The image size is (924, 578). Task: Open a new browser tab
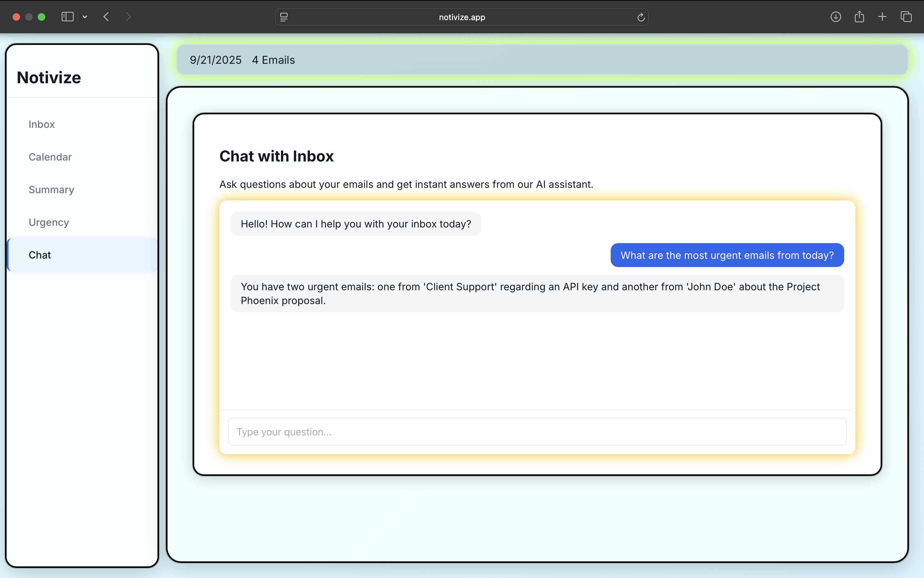[882, 17]
